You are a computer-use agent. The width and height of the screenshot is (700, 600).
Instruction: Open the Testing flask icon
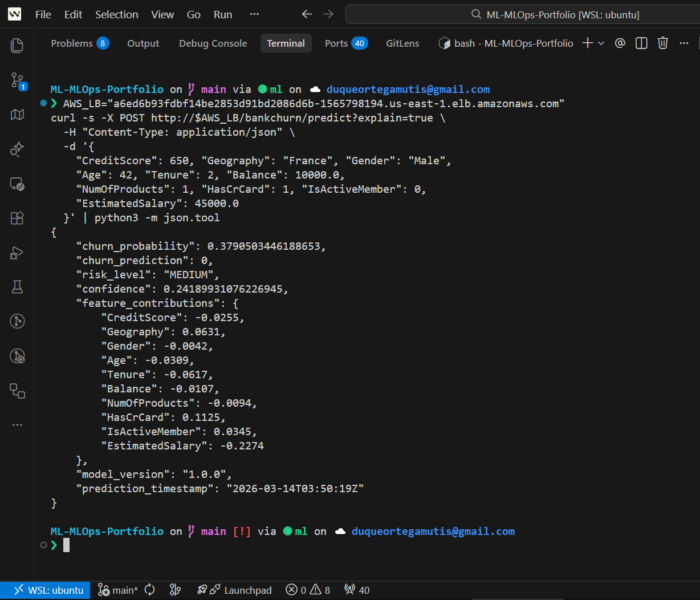tap(17, 287)
